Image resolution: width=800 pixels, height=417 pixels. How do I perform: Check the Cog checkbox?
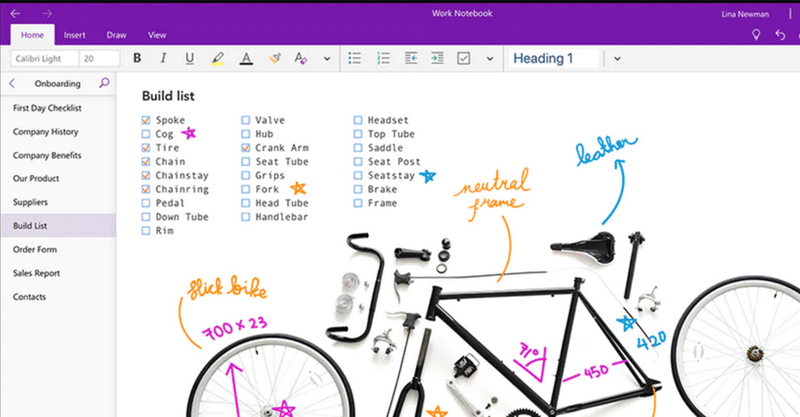click(146, 134)
